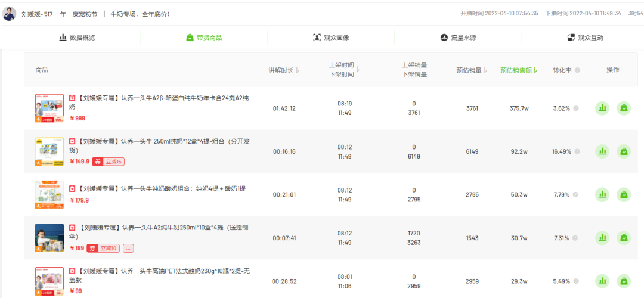Click the 375.7w estimated sales value
The width and height of the screenshot is (644, 298).
pyautogui.click(x=519, y=108)
